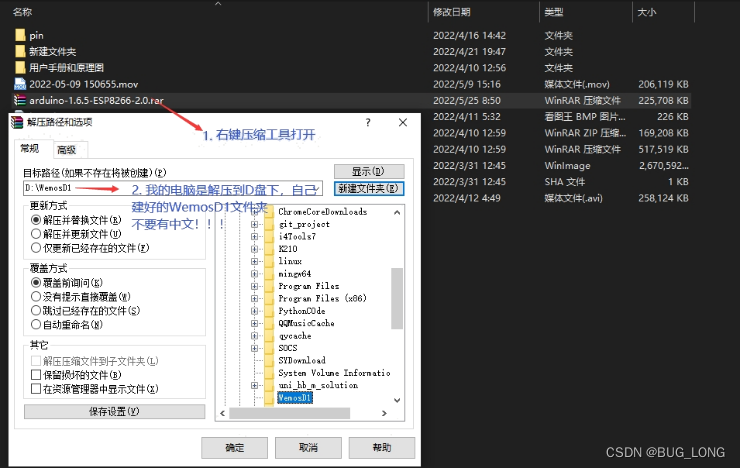This screenshot has height=469, width=741.
Task: Click the folder tree horizontal scrollbar thumb
Action: tap(289, 413)
